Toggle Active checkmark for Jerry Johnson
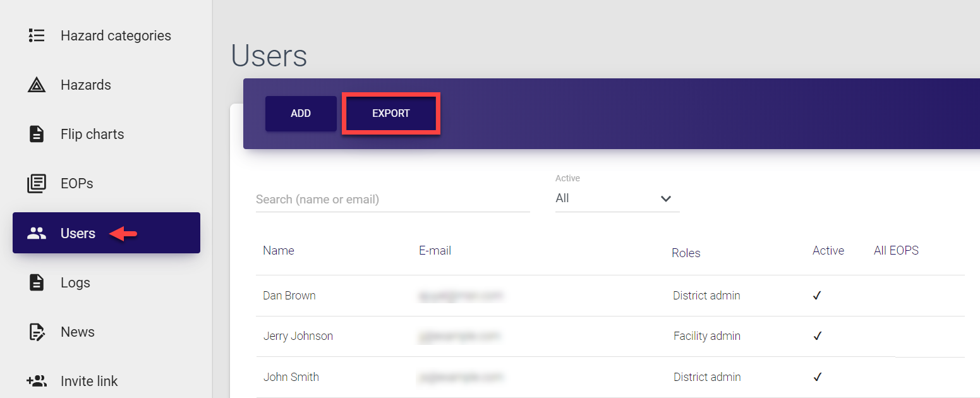The image size is (980, 398). pyautogui.click(x=817, y=336)
